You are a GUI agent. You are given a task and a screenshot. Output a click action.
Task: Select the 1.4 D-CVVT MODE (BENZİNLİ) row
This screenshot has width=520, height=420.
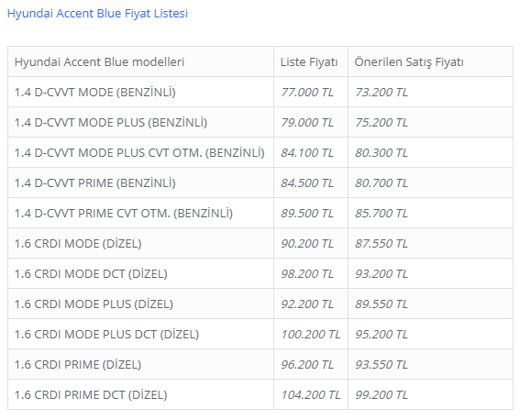point(260,92)
